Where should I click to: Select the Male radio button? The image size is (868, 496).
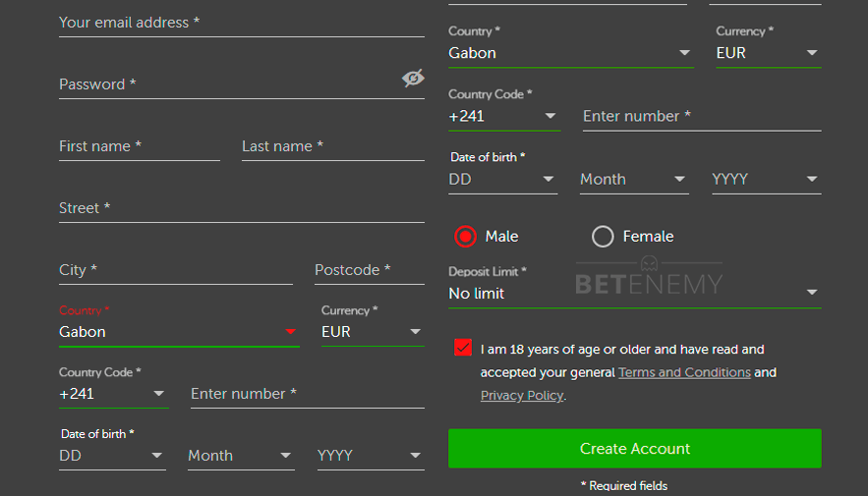coord(465,237)
